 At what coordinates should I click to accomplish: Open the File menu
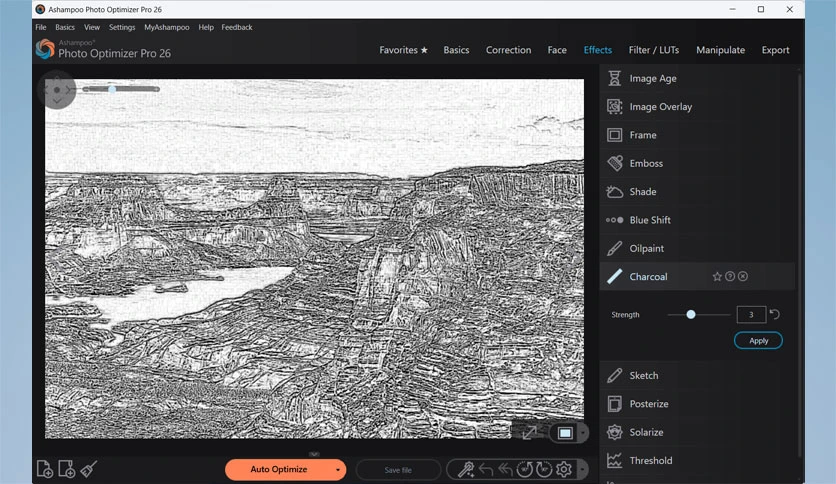(x=41, y=27)
